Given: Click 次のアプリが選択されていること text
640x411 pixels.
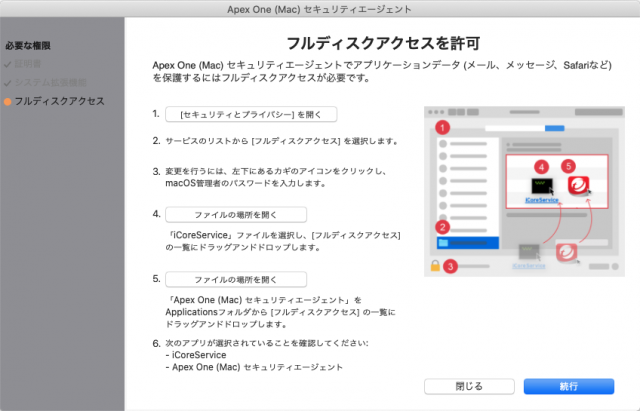Looking at the screenshot, I should point(267,343).
